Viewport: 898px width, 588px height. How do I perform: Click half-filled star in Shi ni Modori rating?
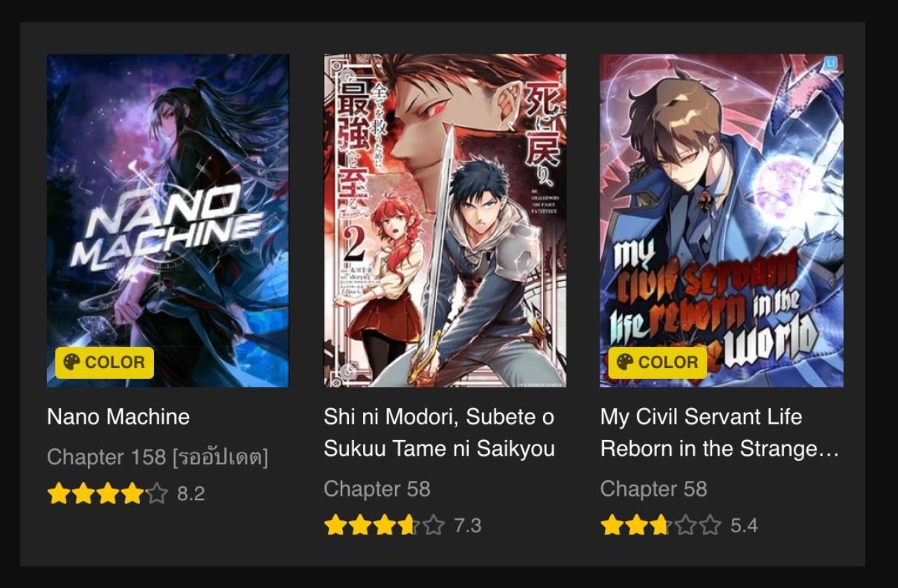[409, 526]
